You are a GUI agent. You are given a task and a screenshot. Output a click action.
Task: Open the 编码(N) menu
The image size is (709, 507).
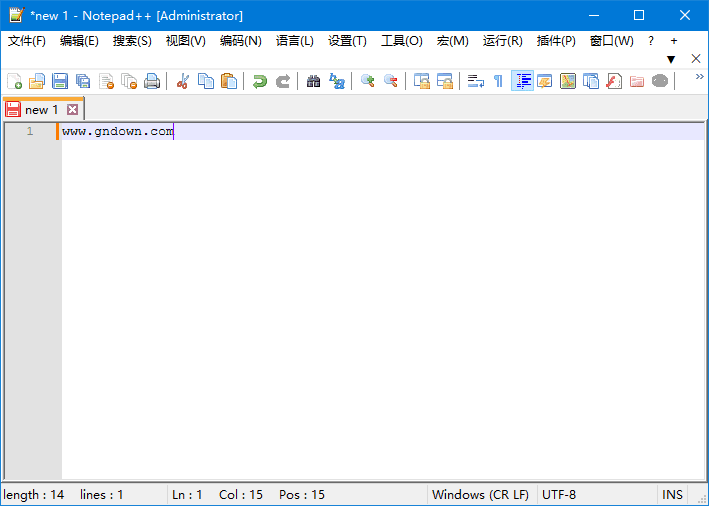point(241,41)
